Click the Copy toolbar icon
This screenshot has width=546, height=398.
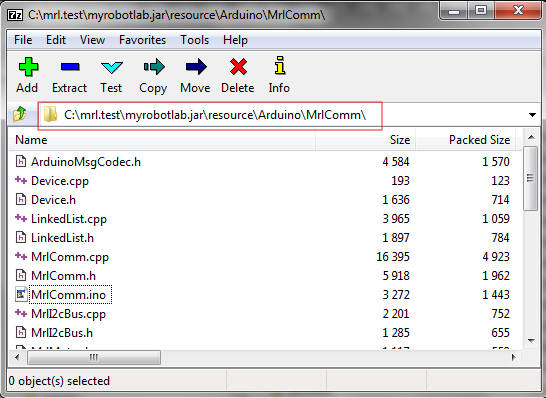[154, 67]
